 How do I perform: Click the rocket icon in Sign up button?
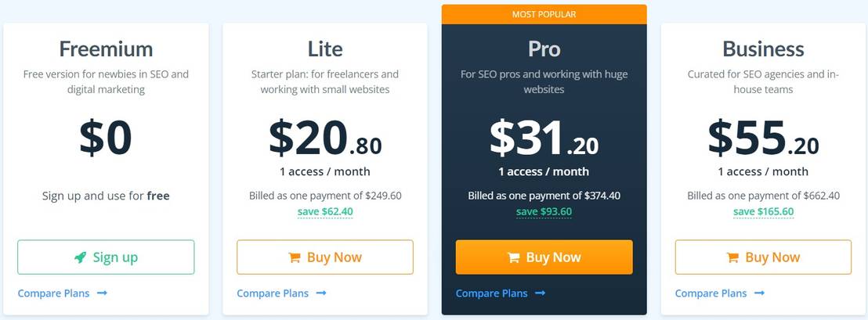click(81, 257)
